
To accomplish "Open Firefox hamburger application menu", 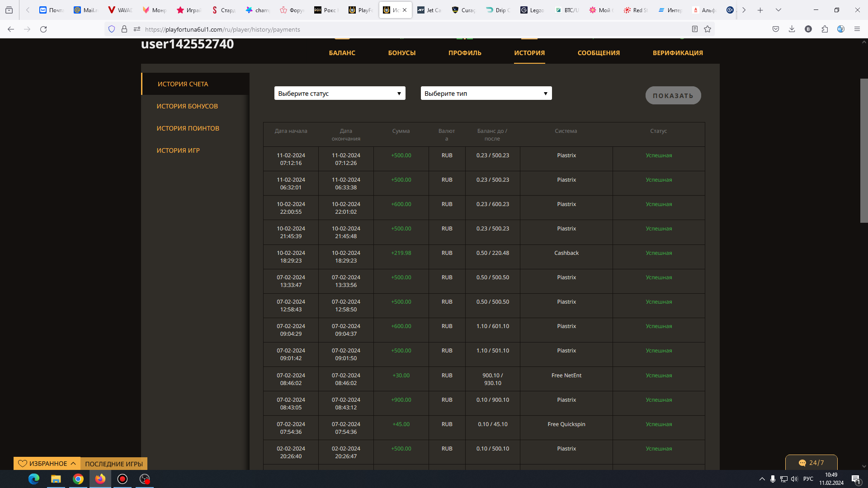I will point(857,29).
